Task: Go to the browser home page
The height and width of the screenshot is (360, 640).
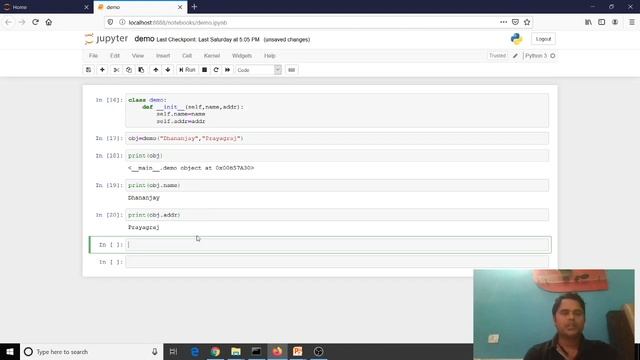Action: pos(49,22)
